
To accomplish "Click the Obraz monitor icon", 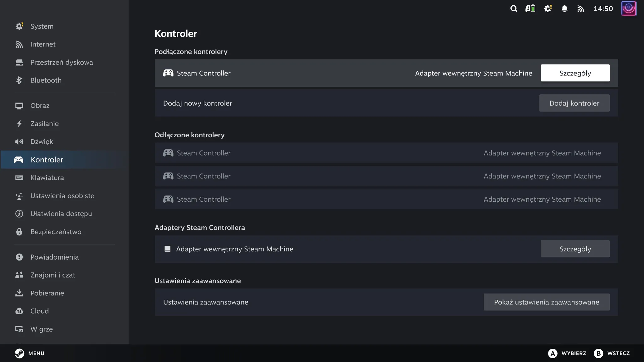I will coord(19,106).
